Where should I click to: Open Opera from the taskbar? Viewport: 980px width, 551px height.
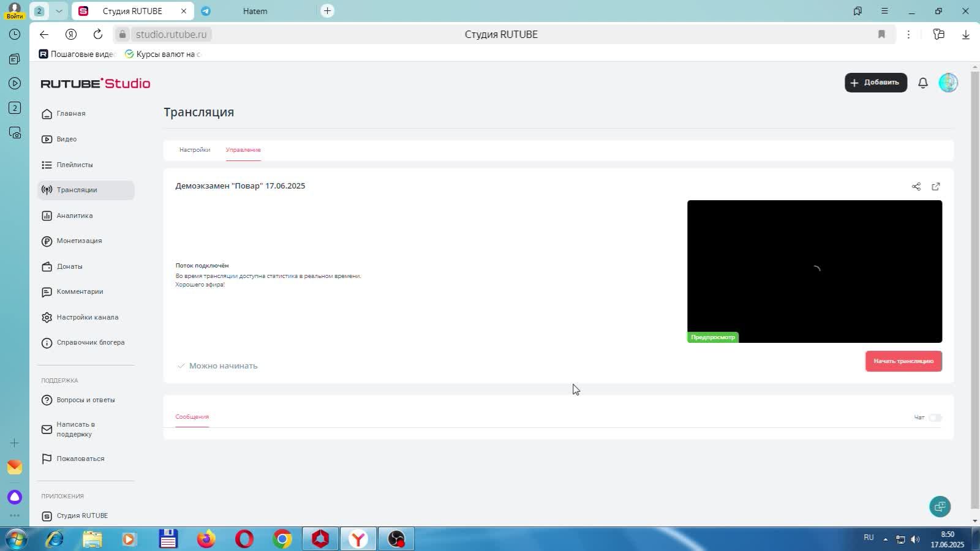click(x=244, y=539)
